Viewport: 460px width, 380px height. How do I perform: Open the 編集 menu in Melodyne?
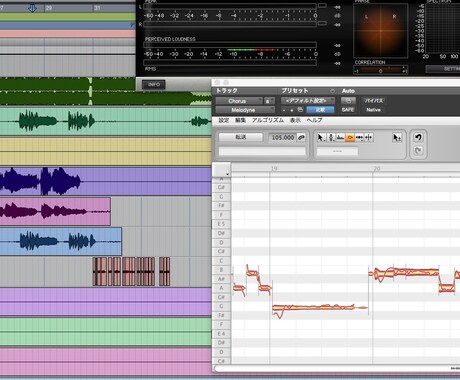[240, 120]
